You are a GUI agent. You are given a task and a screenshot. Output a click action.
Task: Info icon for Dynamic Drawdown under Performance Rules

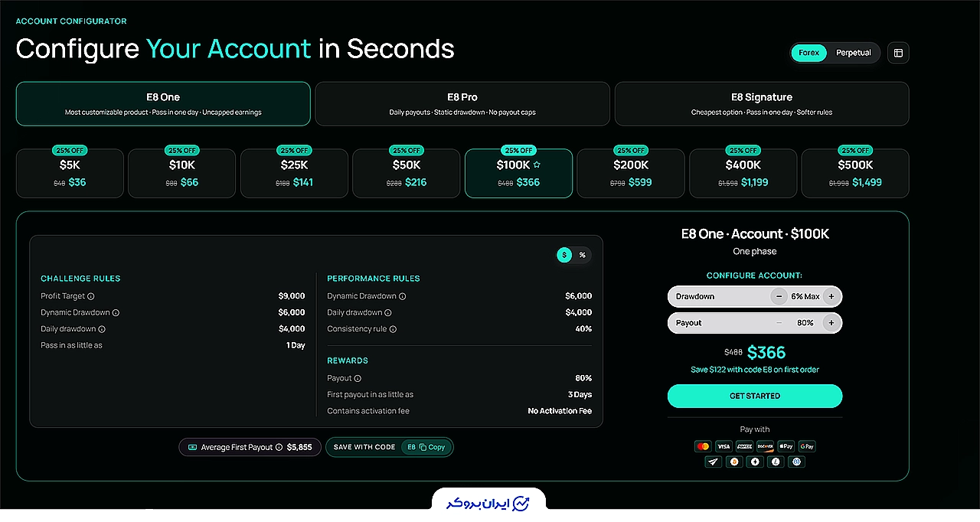(402, 296)
